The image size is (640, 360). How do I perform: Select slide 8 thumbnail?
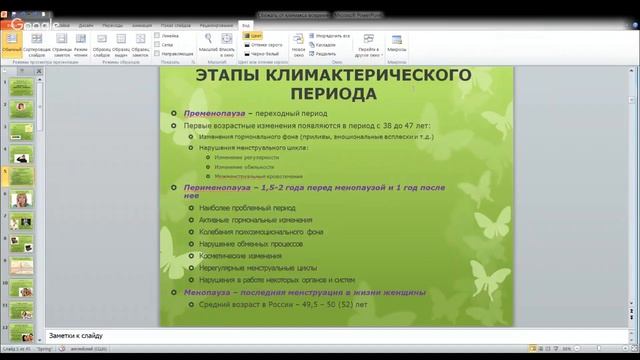point(21,244)
